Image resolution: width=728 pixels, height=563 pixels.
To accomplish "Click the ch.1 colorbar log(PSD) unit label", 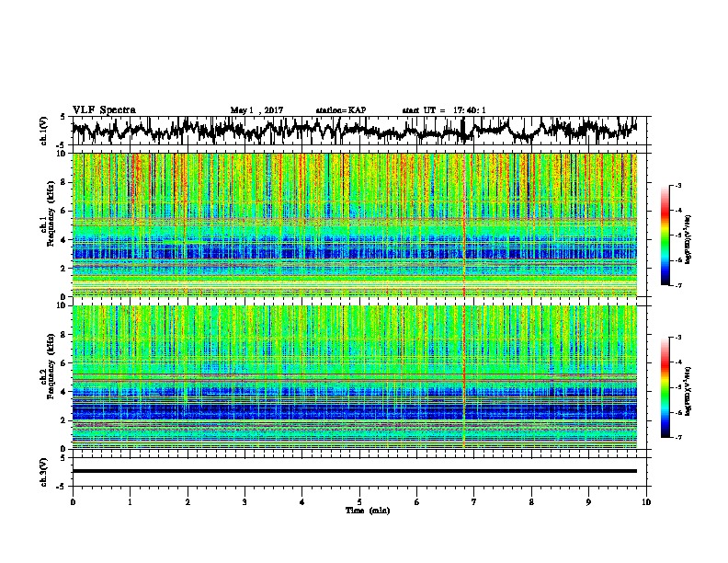I will tap(688, 239).
